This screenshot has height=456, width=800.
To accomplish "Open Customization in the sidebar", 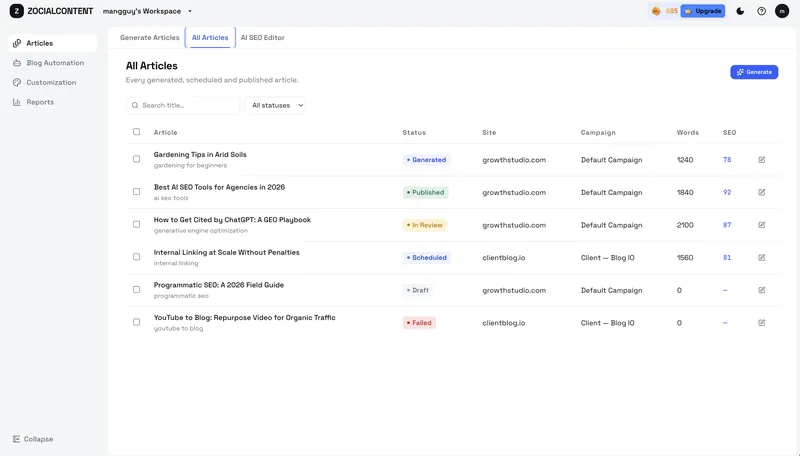I will pos(53,82).
